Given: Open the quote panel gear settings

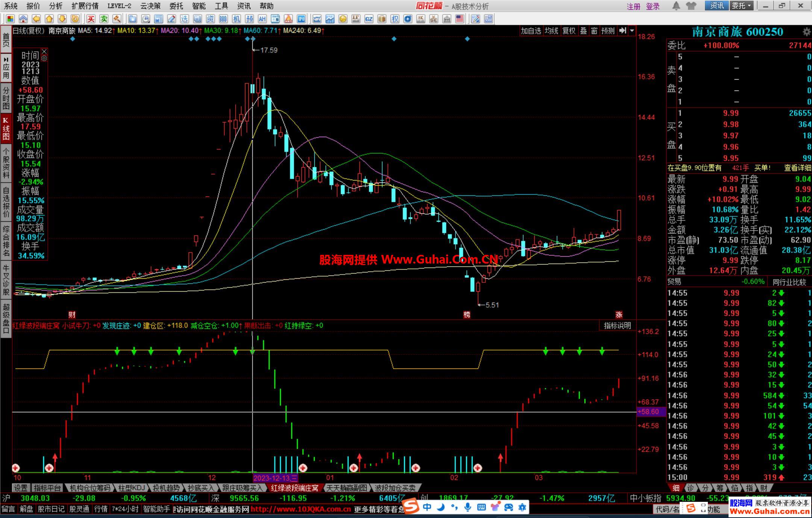Looking at the screenshot, I should coord(806,32).
